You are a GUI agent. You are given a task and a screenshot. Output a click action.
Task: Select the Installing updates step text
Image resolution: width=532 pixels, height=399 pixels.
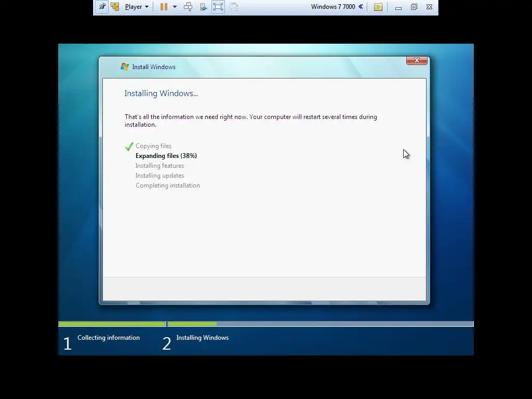pyautogui.click(x=160, y=176)
